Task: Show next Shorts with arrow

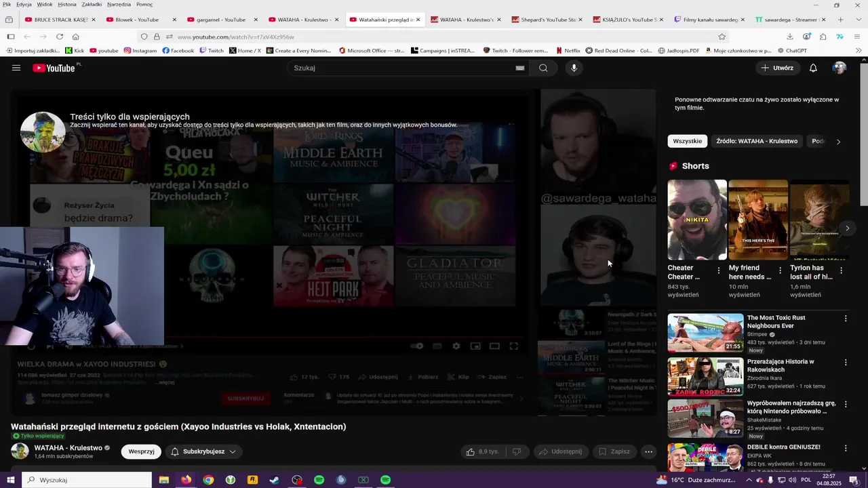Action: (847, 228)
